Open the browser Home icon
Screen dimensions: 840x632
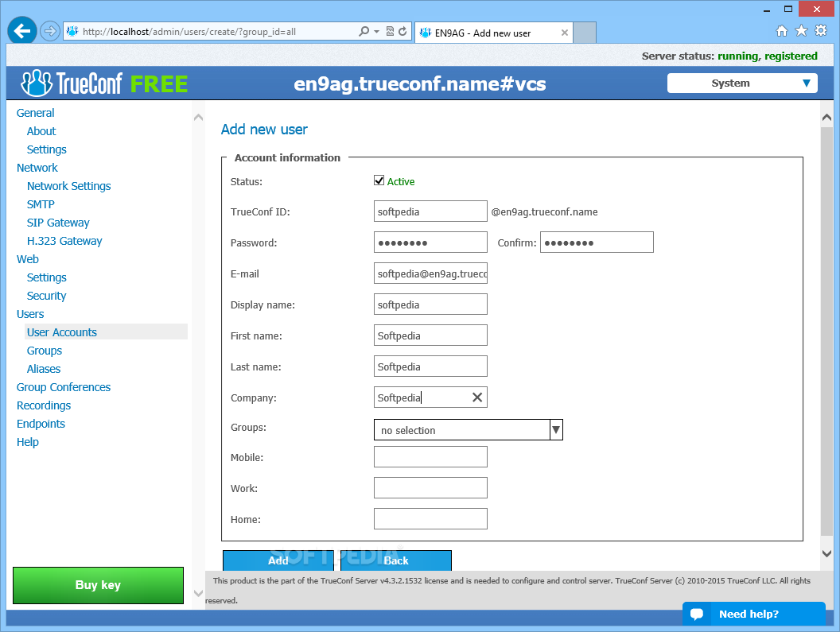[x=782, y=30]
